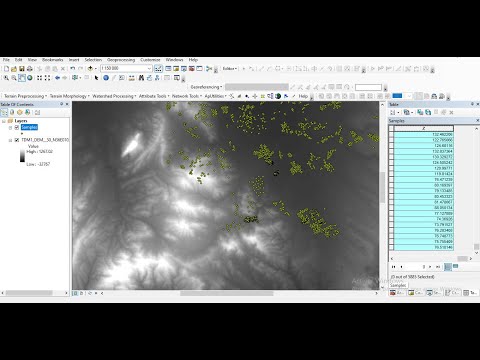Switch to Show all records view

[448, 267]
